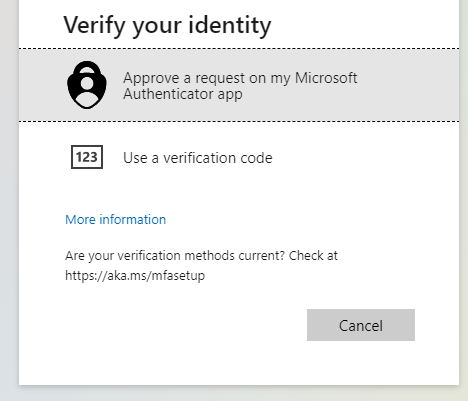This screenshot has width=468, height=401.
Task: Open the More information link
Action: tap(115, 220)
